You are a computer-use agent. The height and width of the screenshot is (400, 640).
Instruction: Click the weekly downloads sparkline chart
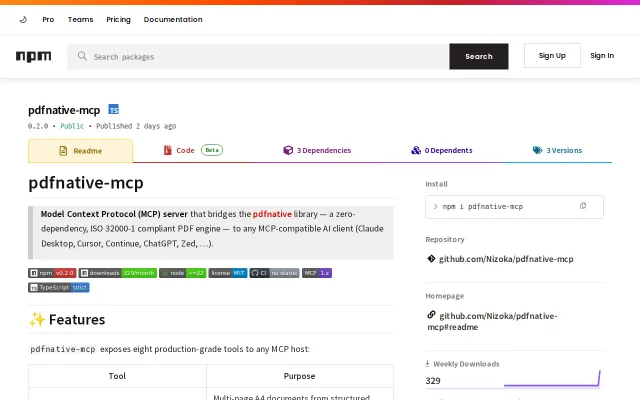pyautogui.click(x=552, y=378)
